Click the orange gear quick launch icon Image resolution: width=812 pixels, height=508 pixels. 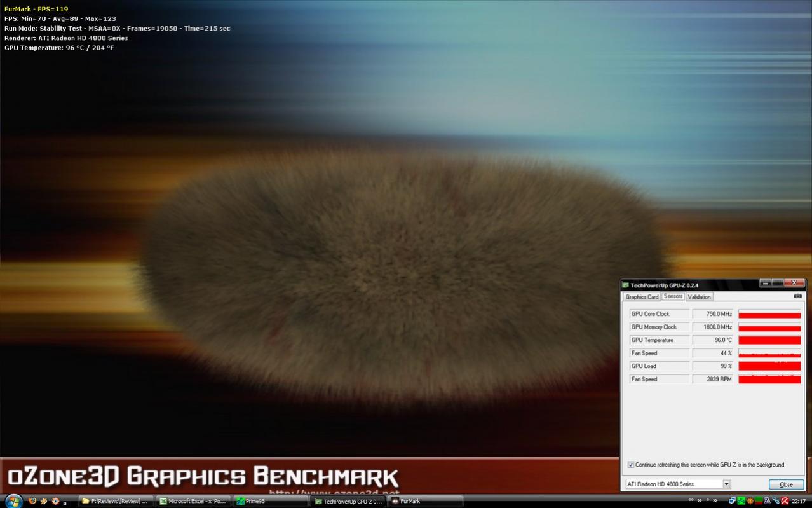55,501
